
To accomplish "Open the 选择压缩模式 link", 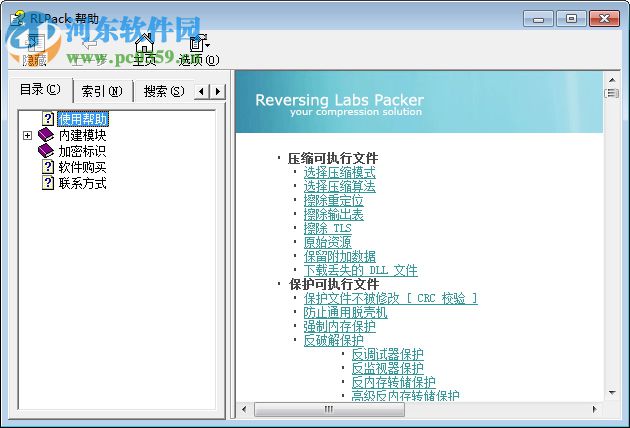I will (x=340, y=172).
